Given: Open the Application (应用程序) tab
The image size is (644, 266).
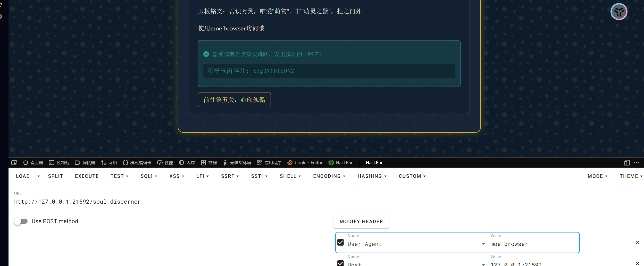Looking at the screenshot, I should (269, 163).
